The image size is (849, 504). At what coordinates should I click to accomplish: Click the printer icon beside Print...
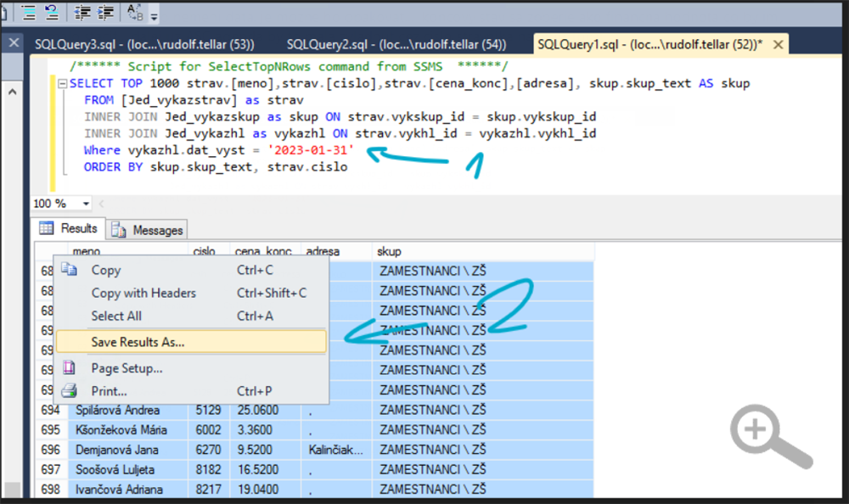pos(70,390)
